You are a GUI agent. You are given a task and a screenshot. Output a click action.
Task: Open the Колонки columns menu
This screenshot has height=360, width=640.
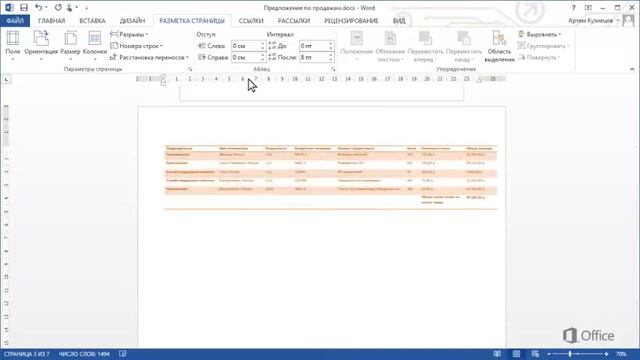coord(95,46)
